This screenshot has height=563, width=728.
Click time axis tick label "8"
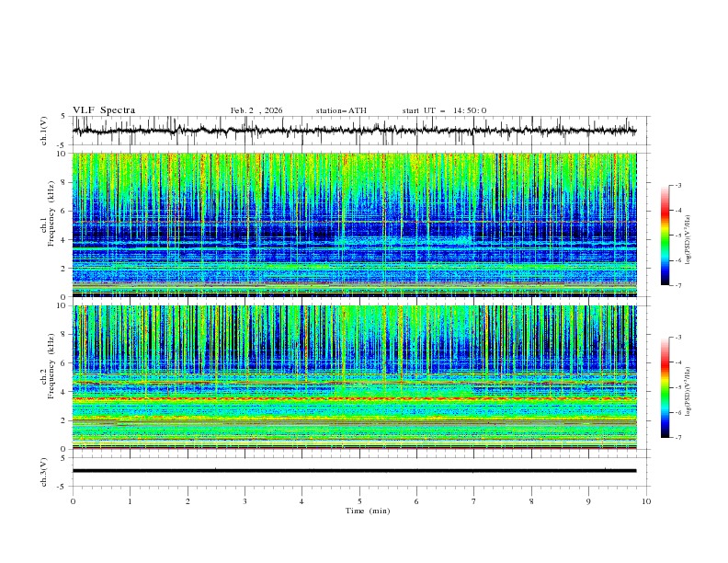pos(531,501)
